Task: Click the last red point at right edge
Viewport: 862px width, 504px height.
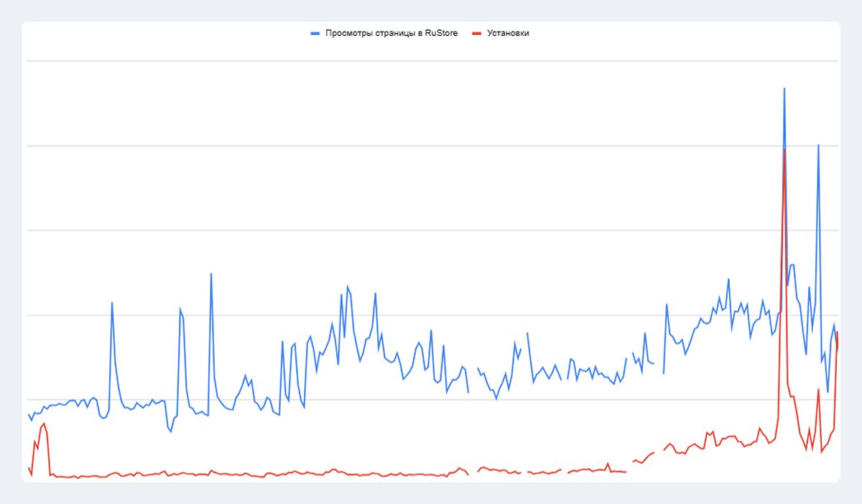Action: [837, 332]
